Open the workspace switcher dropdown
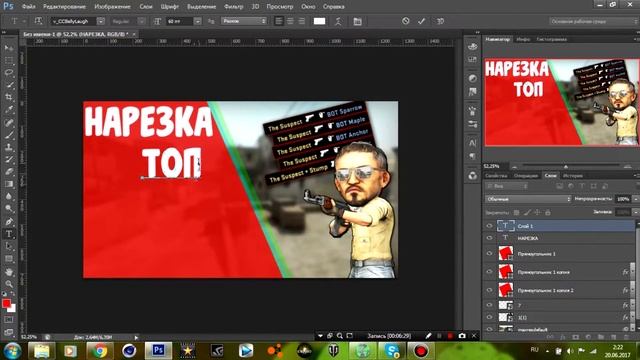The width and height of the screenshot is (640, 360). click(x=593, y=21)
